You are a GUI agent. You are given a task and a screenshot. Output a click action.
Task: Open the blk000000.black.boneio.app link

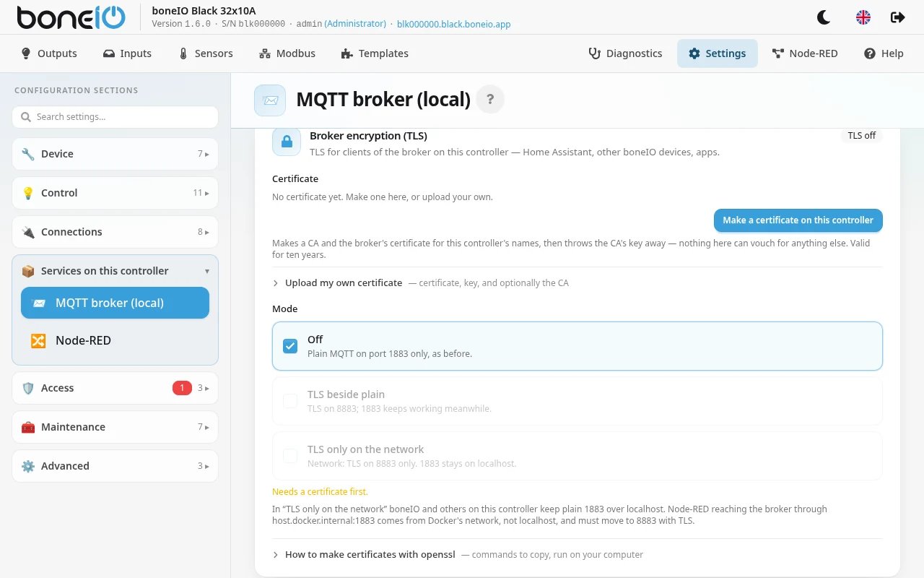pyautogui.click(x=454, y=24)
